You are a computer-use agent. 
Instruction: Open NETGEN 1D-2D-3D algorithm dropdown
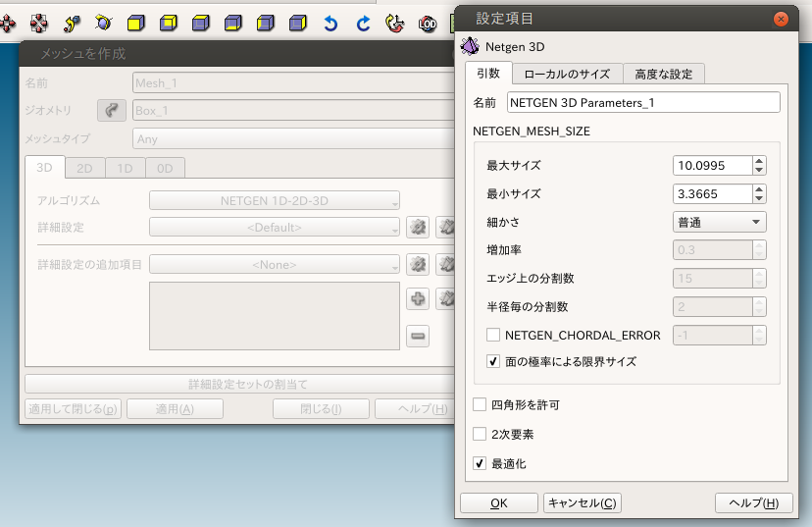(275, 200)
